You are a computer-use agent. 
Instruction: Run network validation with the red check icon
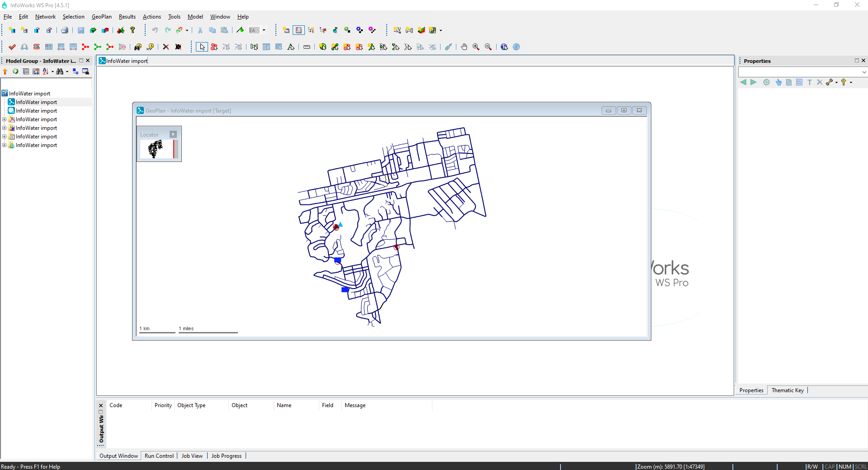coord(12,47)
